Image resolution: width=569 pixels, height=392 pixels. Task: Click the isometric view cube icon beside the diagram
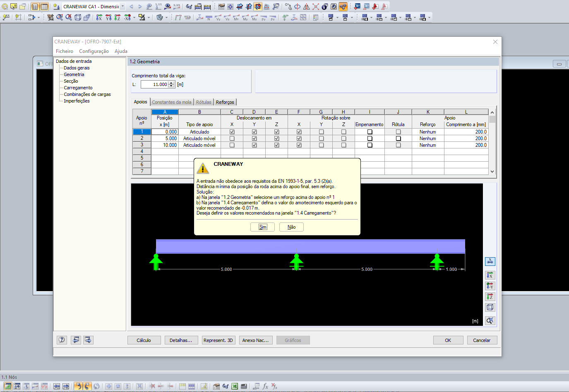490,307
